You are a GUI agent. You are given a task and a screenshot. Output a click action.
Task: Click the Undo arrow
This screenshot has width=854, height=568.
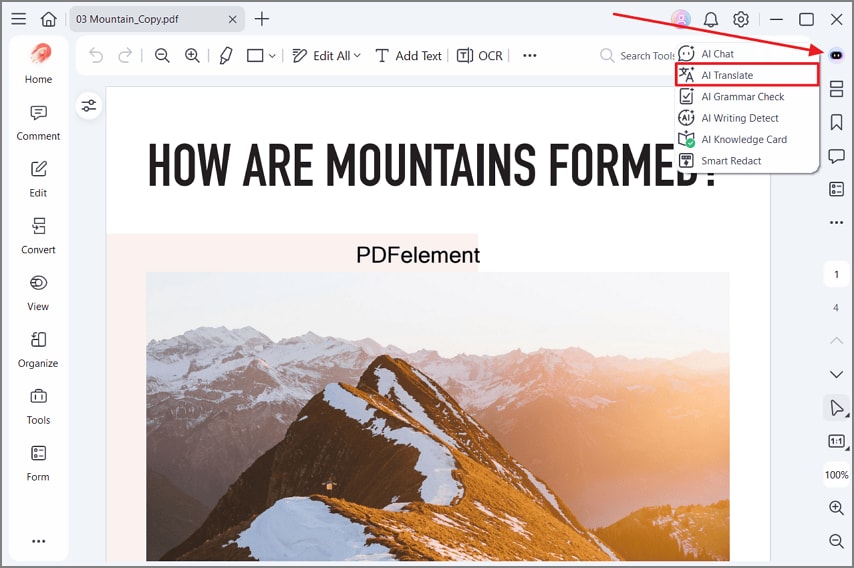point(96,56)
